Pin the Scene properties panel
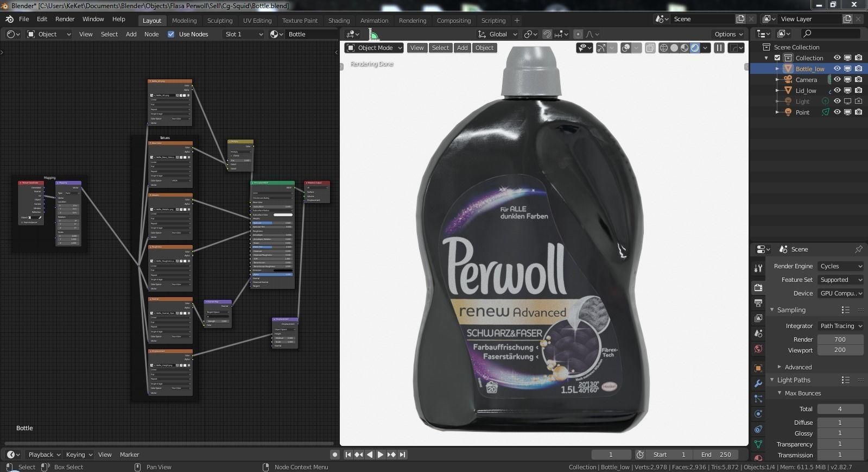The width and height of the screenshot is (868, 472). tap(858, 249)
